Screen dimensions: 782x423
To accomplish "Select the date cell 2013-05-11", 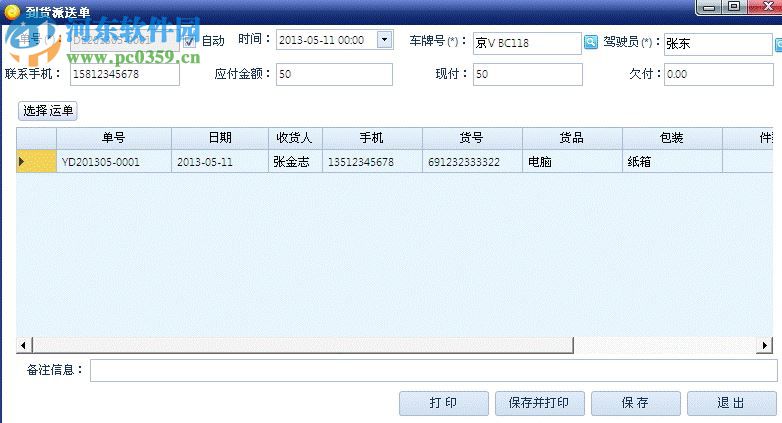I will click(220, 161).
